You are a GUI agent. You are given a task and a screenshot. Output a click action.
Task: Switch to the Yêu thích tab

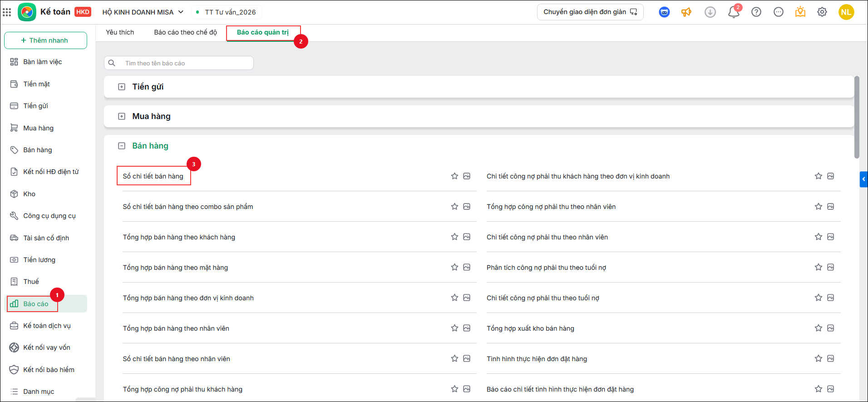[x=120, y=32]
